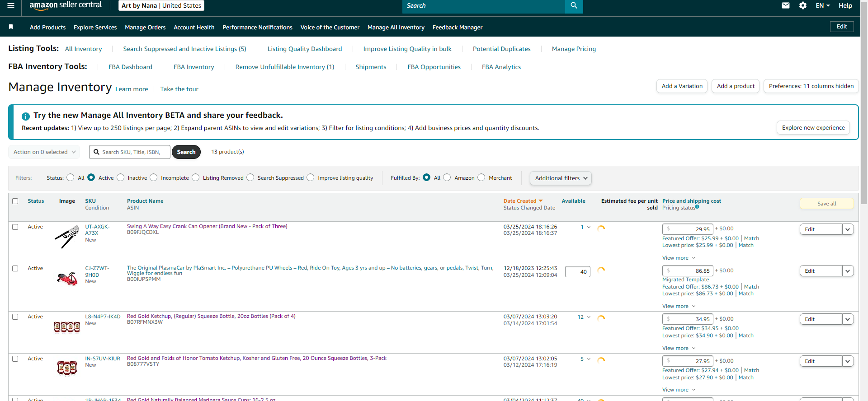Open the FBA Inventory tab

[x=194, y=67]
